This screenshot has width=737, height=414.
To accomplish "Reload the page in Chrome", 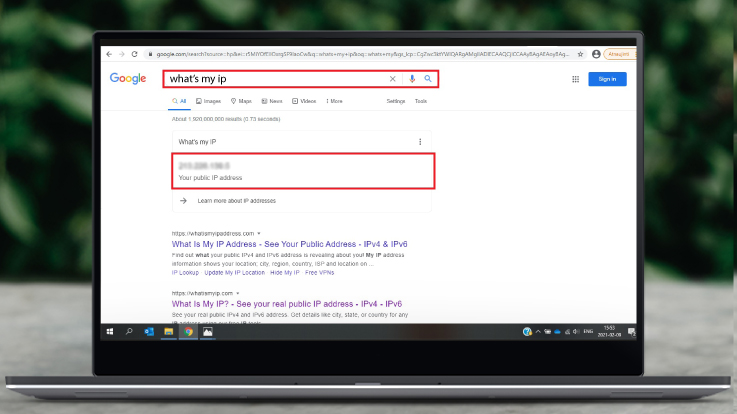I will pyautogui.click(x=135, y=54).
